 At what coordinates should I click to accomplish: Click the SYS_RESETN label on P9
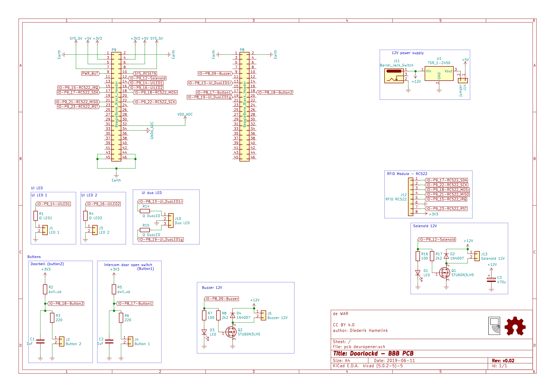[x=145, y=74]
